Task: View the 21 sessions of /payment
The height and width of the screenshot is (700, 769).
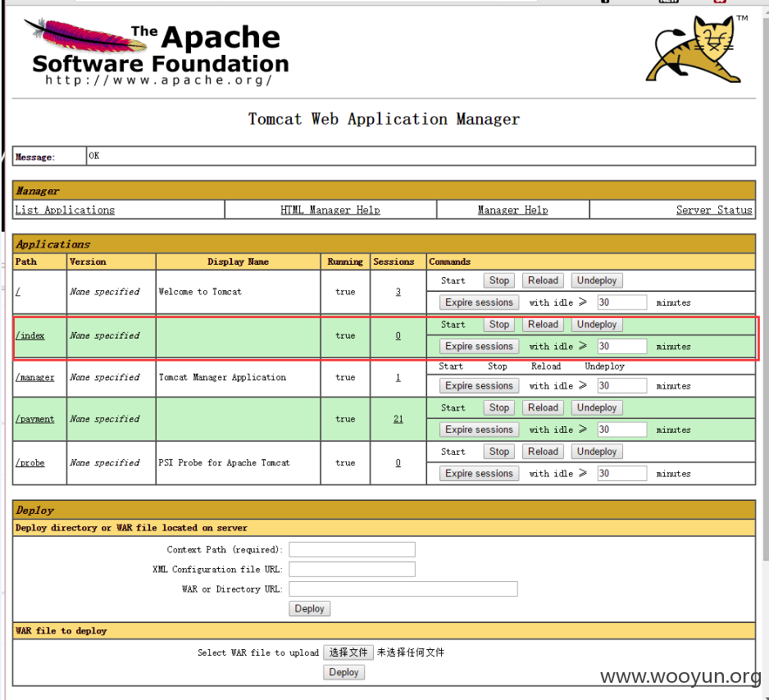Action: [398, 419]
